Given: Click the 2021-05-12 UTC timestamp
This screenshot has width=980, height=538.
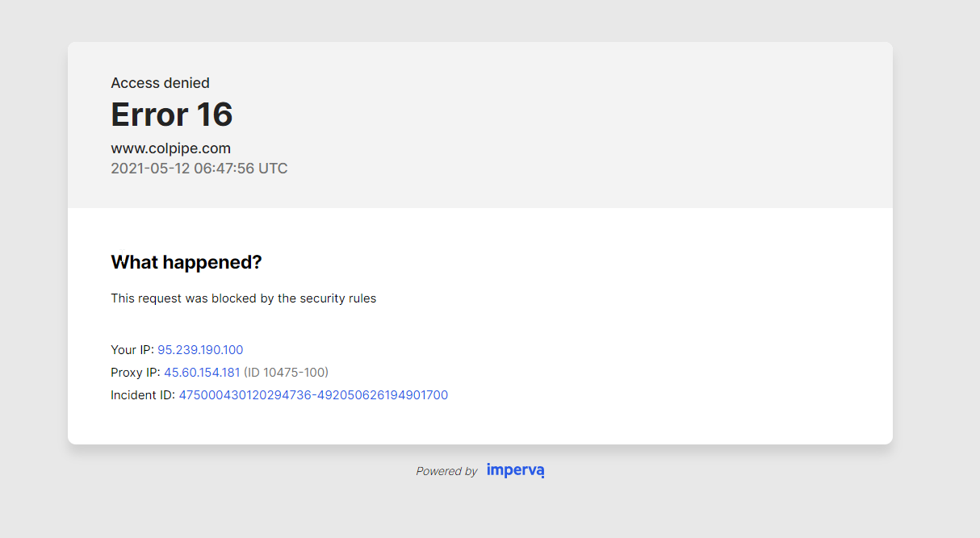Looking at the screenshot, I should (x=199, y=169).
